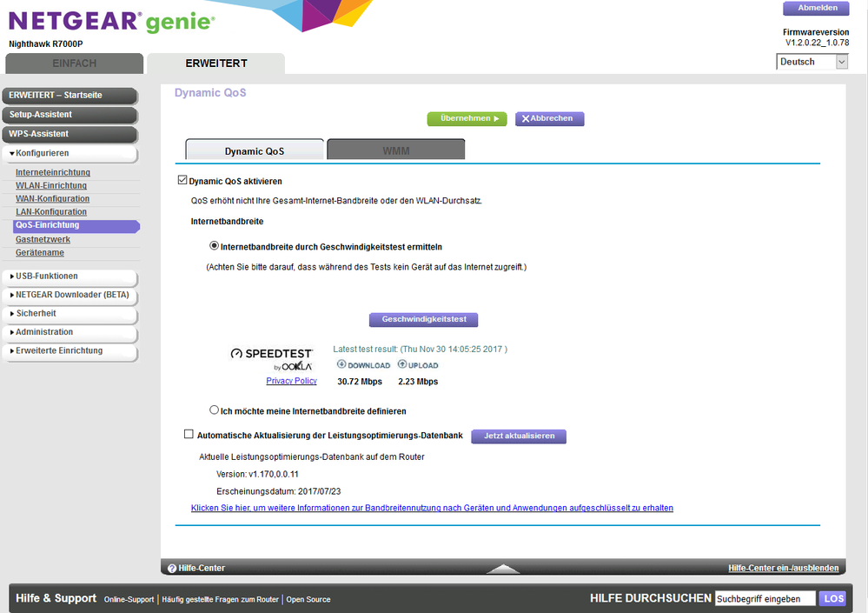Switch to the ERWEITERT tab
868x613 pixels.
pyautogui.click(x=215, y=63)
